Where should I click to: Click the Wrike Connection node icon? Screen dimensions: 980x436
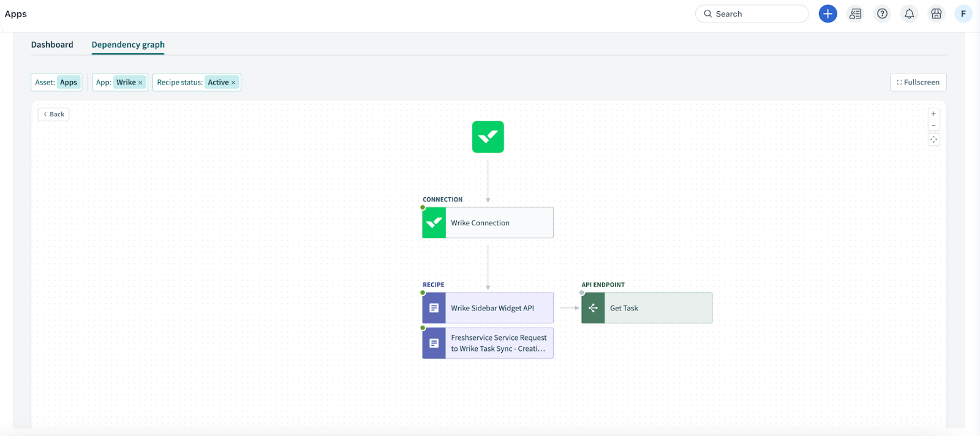point(434,223)
